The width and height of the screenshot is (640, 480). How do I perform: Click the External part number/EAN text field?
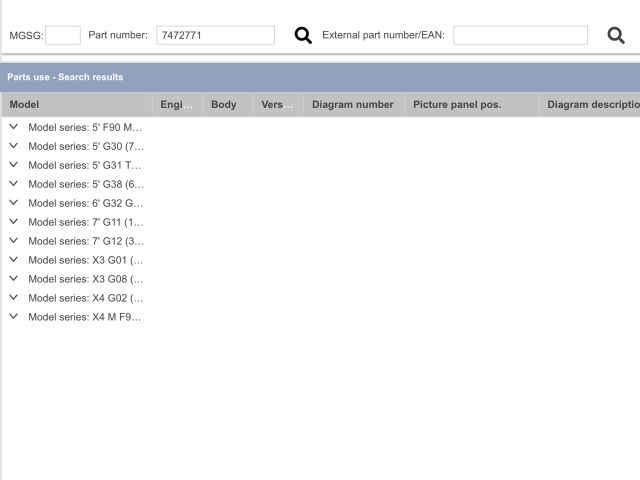(x=520, y=35)
